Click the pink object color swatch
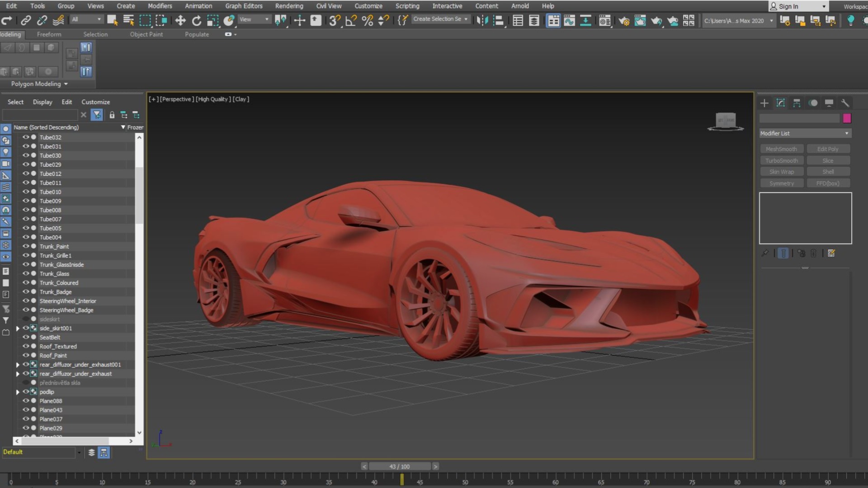868x488 pixels. pyautogui.click(x=847, y=118)
